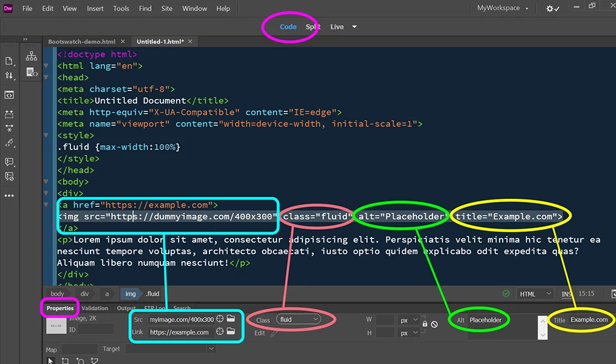
Task: Click the code snippet document icon
Action: point(31,72)
